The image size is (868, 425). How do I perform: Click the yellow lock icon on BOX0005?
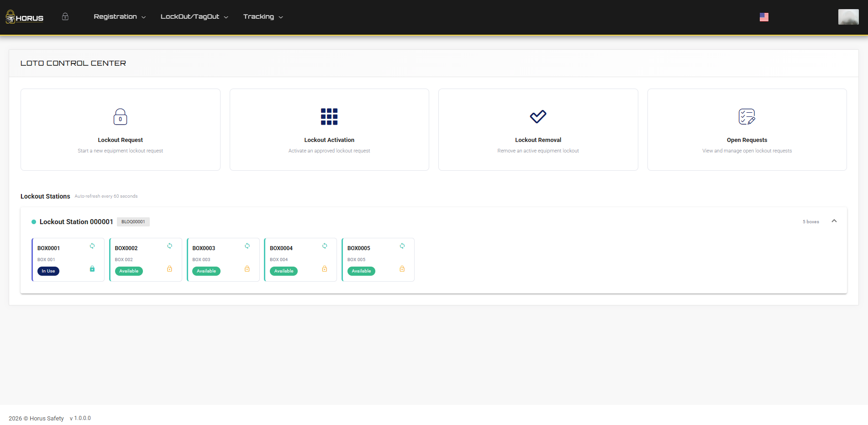(402, 269)
